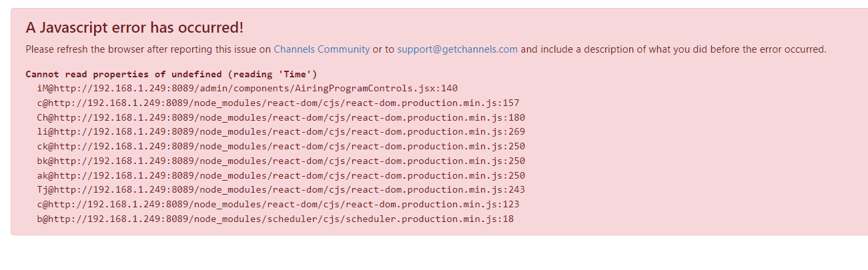Click the empty white area below the error box

coord(434,253)
